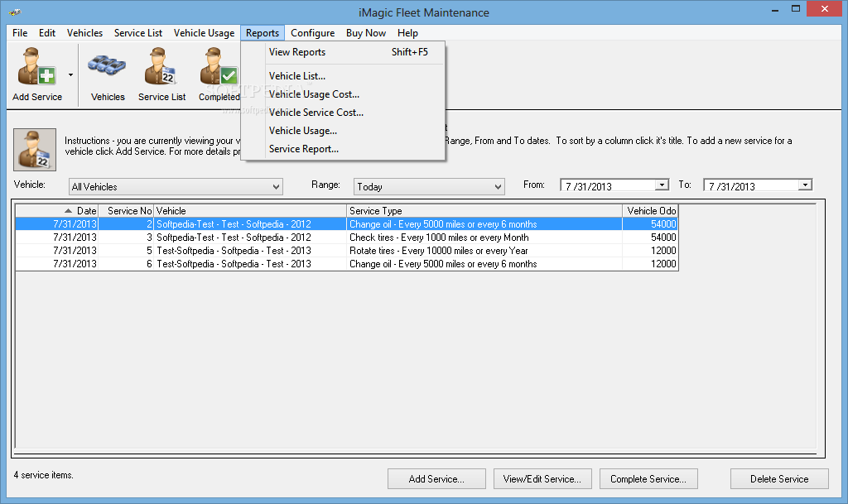The height and width of the screenshot is (504, 848).
Task: Click the View/Edit Service... button
Action: coord(542,479)
